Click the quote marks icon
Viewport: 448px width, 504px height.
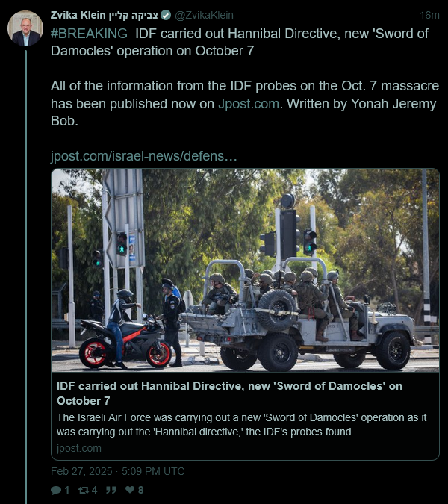pyautogui.click(x=111, y=490)
